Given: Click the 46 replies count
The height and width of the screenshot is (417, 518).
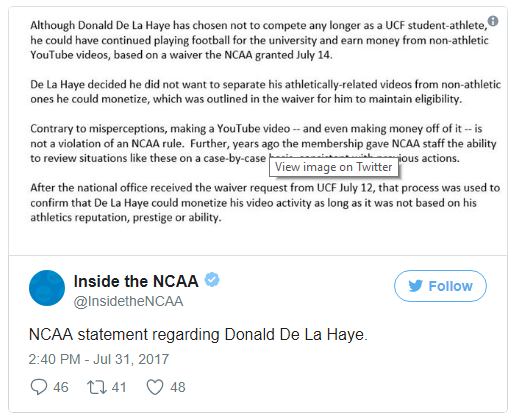Looking at the screenshot, I should pos(61,387).
